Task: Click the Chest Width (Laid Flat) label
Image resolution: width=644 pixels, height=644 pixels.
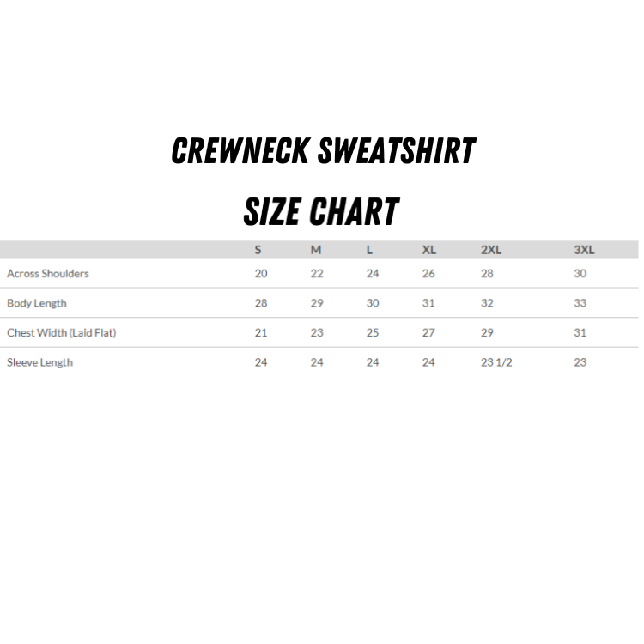Action: [62, 333]
